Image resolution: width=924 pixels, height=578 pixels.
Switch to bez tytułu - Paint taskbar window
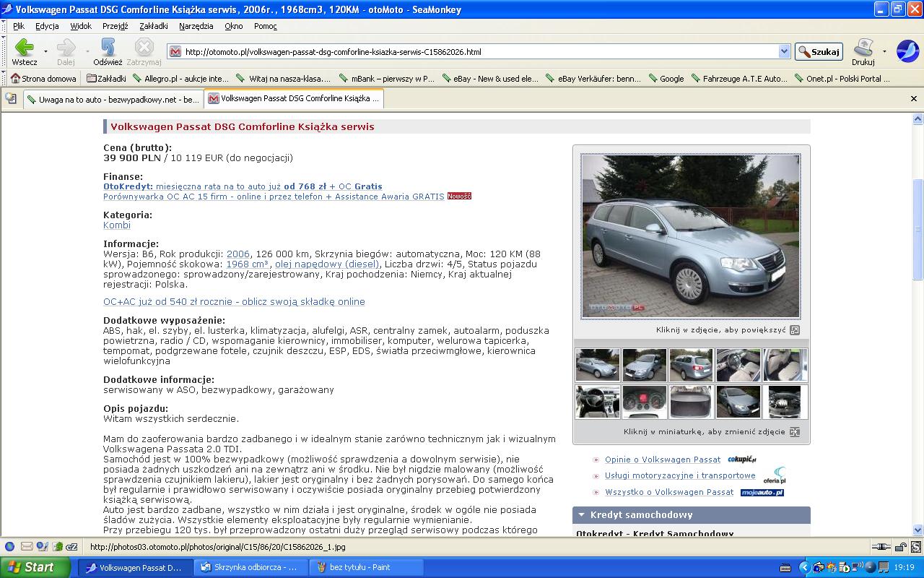point(365,567)
